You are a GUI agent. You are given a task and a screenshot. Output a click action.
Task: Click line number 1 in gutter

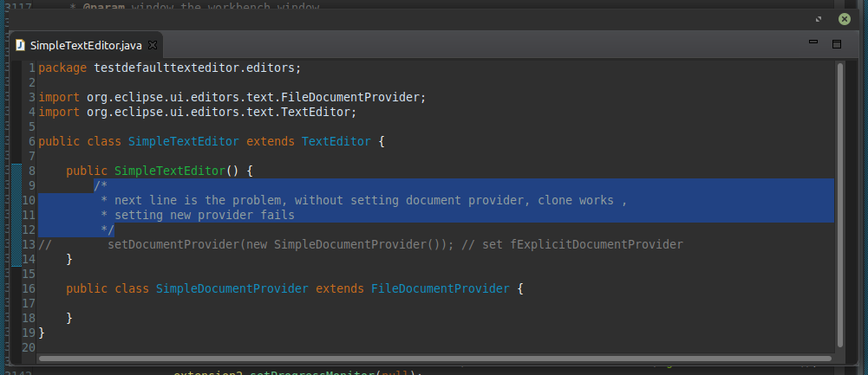[x=32, y=68]
